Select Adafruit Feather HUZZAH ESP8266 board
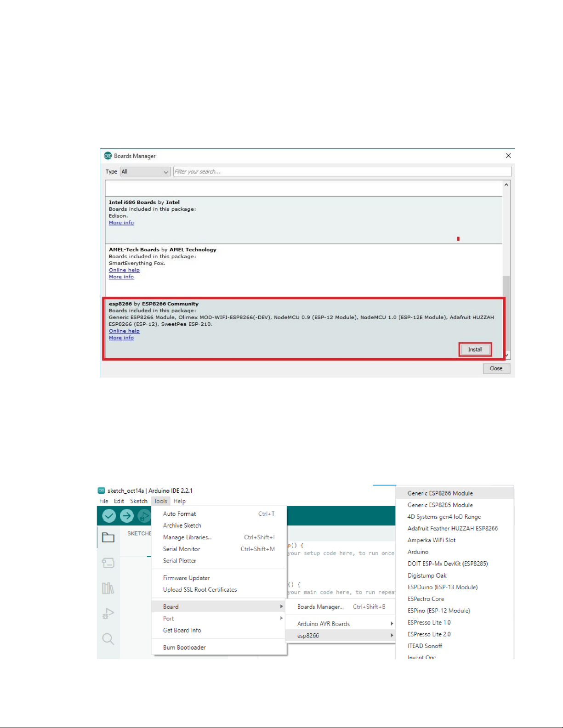This screenshot has width=563, height=728. tap(455, 529)
